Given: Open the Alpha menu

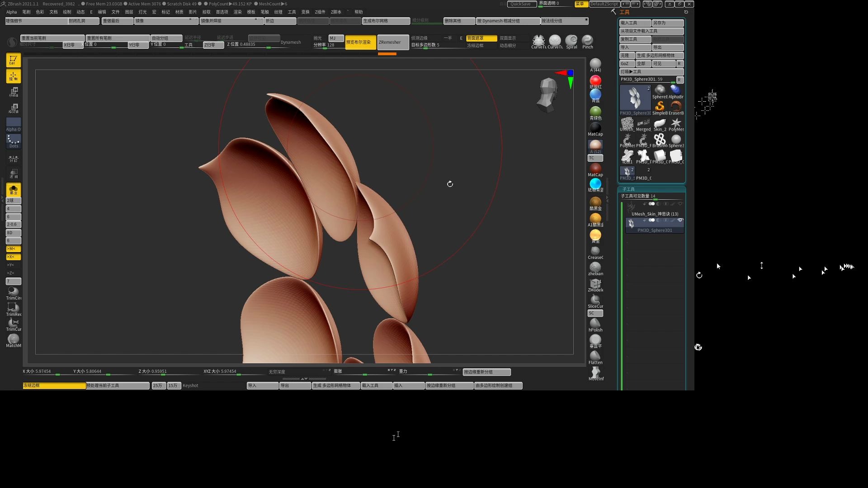Looking at the screenshot, I should pyautogui.click(x=11, y=12).
